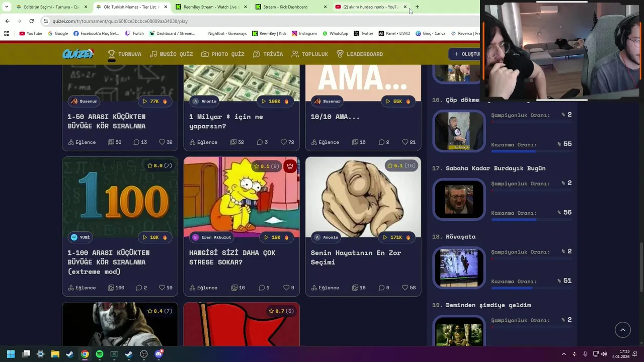
Task: Open the Trivia section
Action: coord(268,54)
